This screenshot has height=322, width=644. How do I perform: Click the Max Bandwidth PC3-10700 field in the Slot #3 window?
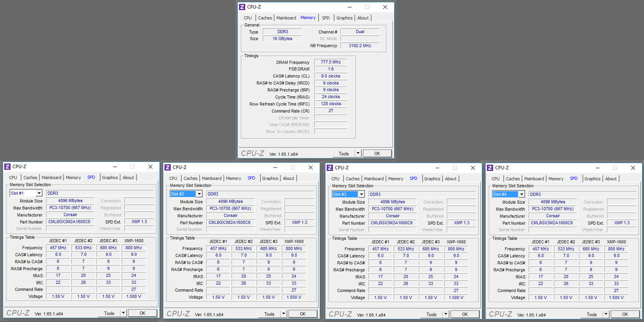tap(393, 209)
